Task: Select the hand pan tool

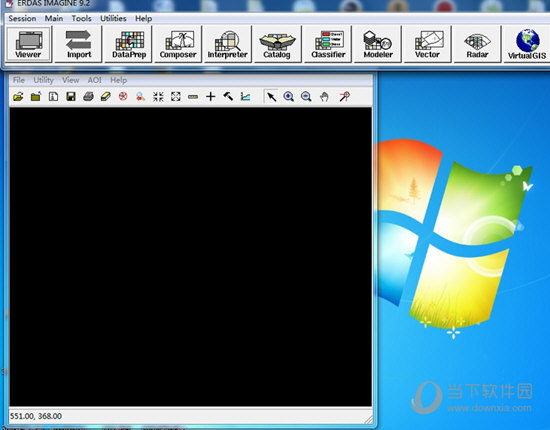Action: click(x=324, y=96)
